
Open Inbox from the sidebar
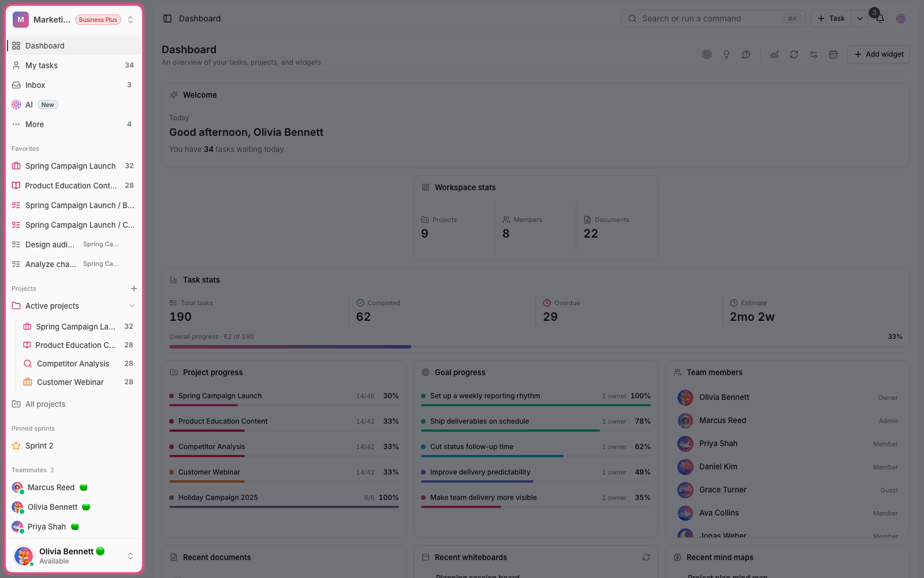[x=74, y=85]
